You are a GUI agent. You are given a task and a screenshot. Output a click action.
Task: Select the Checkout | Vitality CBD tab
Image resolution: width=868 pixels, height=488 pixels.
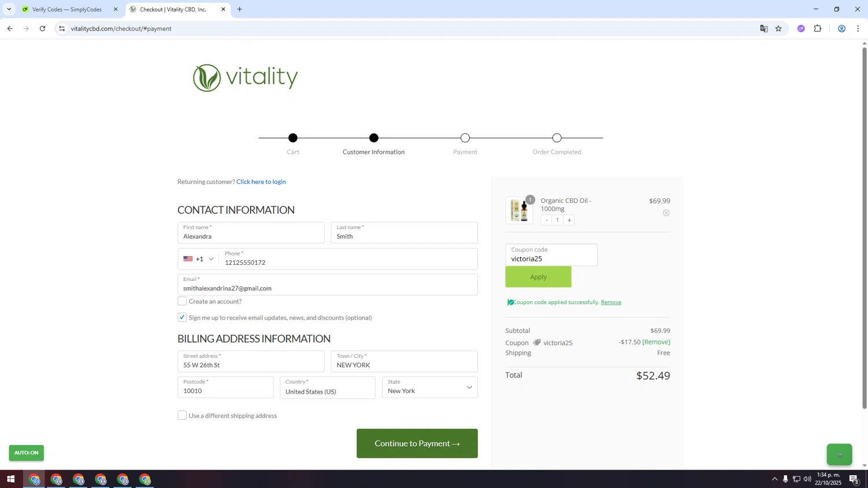[x=172, y=9]
